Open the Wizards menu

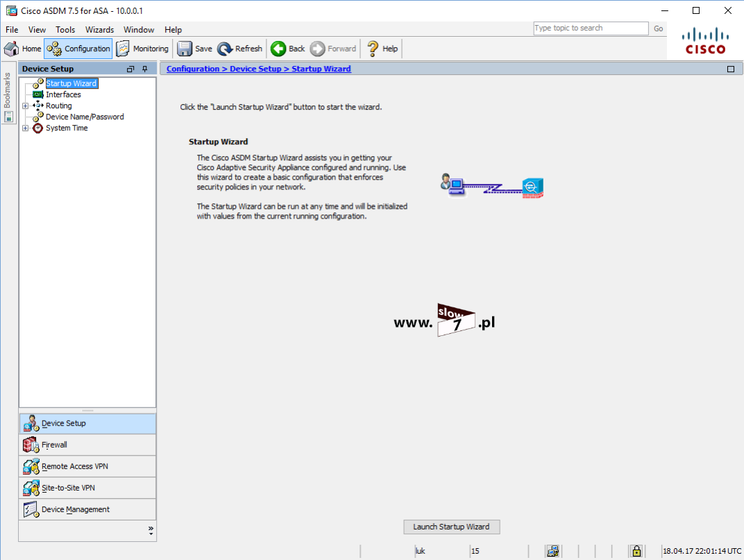99,29
